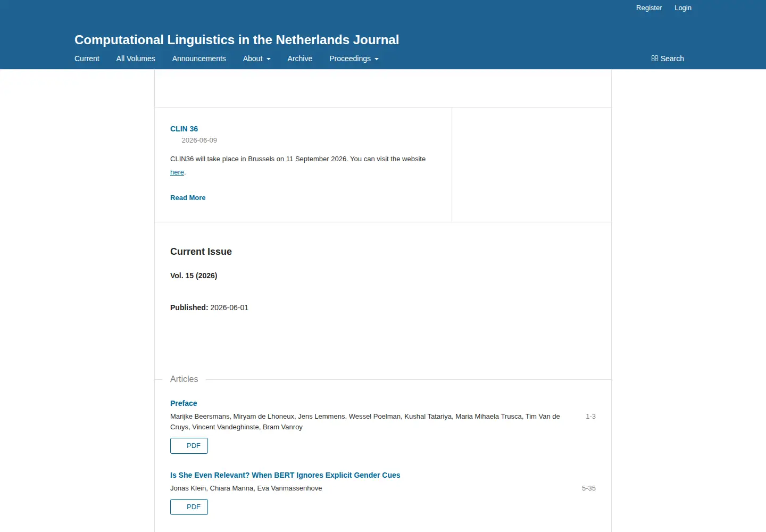Click the Login link
The width and height of the screenshot is (766, 532).
(x=683, y=8)
